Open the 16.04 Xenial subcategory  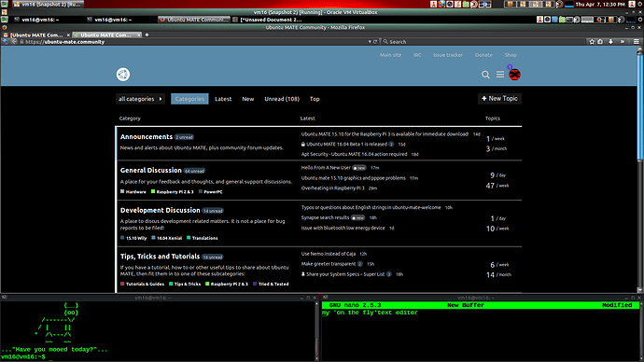(167, 238)
